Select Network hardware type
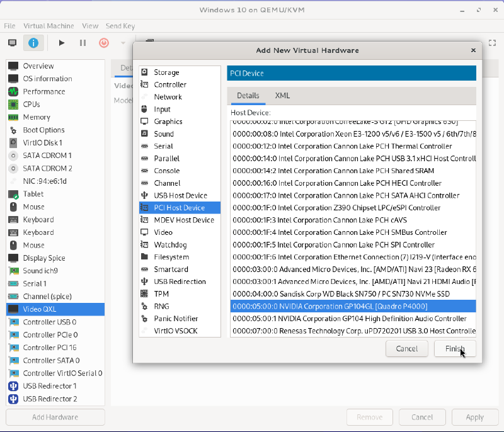Viewport: 504px width, 432px height. coord(180,97)
